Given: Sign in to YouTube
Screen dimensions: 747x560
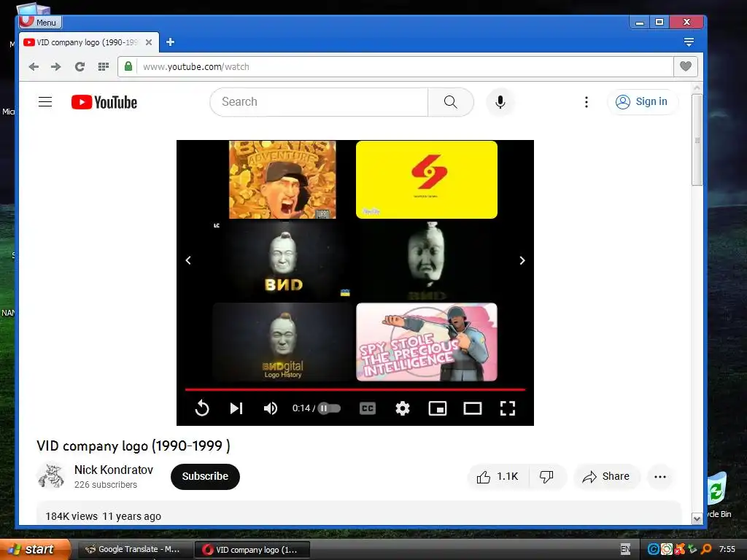Looking at the screenshot, I should click(642, 102).
